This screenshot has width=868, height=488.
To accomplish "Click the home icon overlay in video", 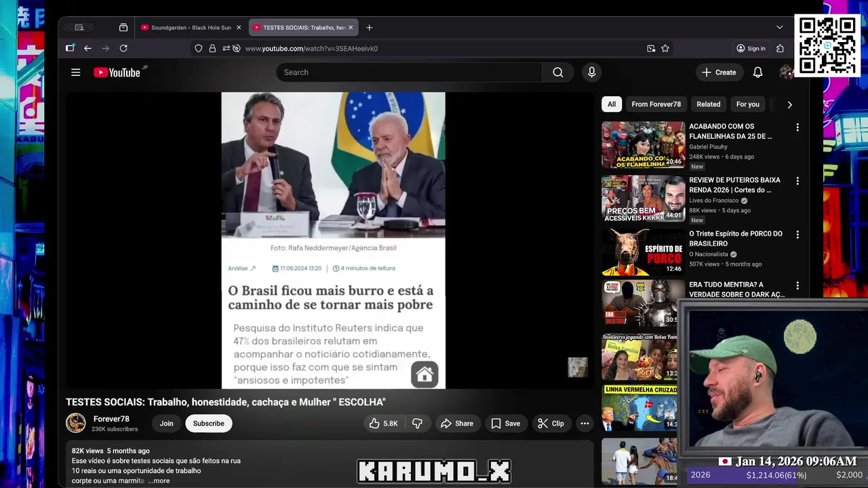I will [425, 374].
